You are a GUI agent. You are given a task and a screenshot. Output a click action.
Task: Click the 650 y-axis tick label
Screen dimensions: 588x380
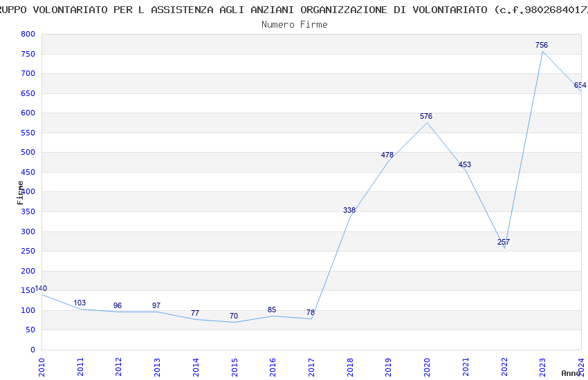(x=28, y=93)
